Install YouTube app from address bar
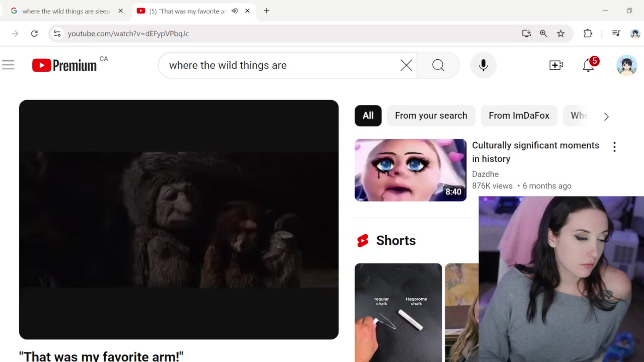The height and width of the screenshot is (362, 644). pyautogui.click(x=526, y=34)
